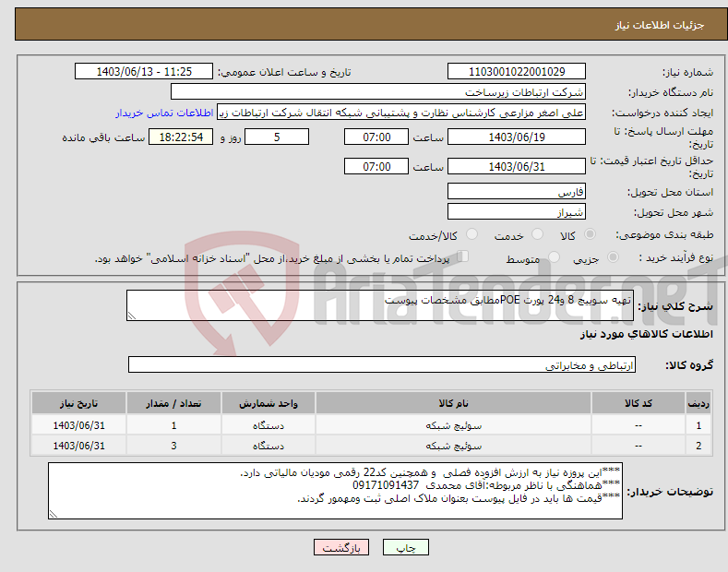Click the توضیحات خریدار label
The image size is (728, 572).
tap(670, 492)
